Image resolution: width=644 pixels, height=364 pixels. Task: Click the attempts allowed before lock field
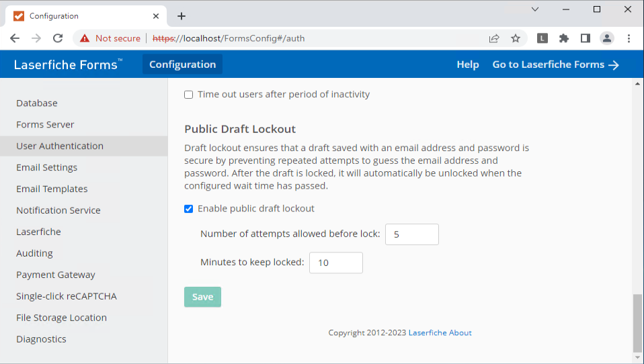click(412, 234)
